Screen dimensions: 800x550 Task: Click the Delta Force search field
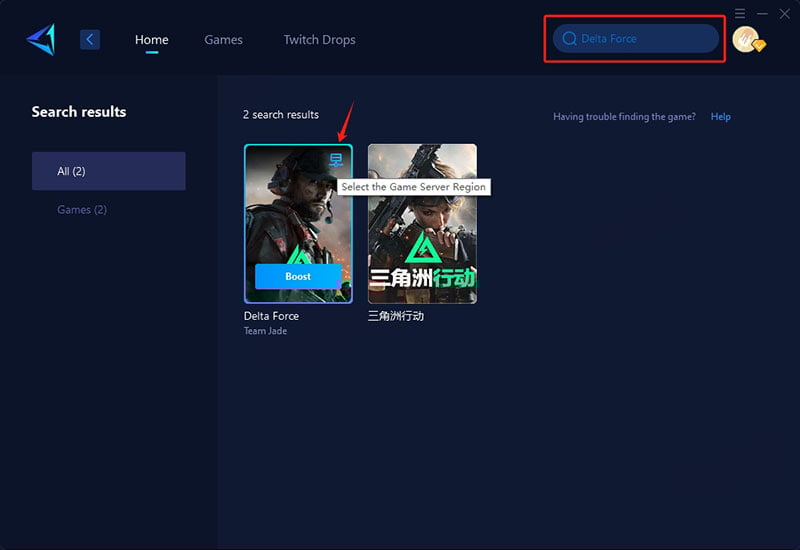pos(636,39)
